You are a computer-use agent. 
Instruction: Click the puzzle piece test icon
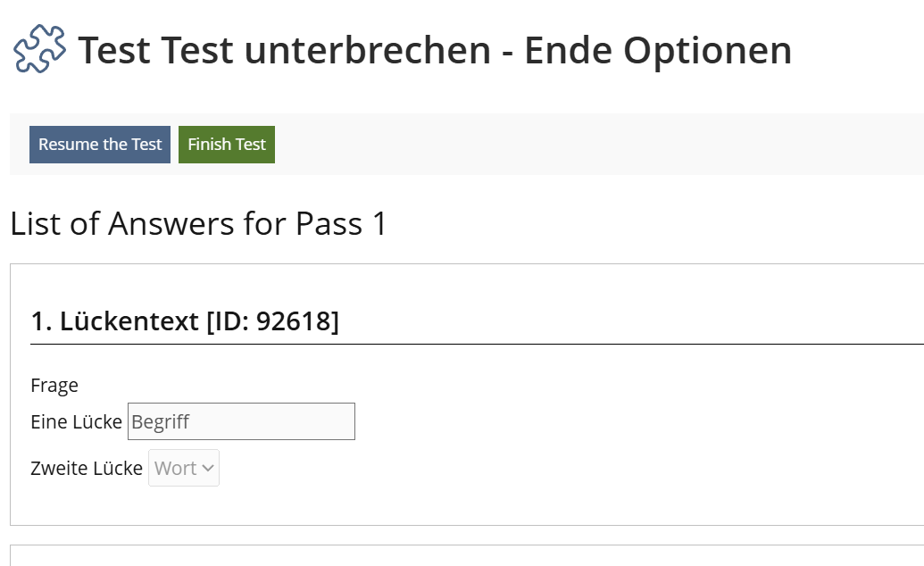point(39,50)
